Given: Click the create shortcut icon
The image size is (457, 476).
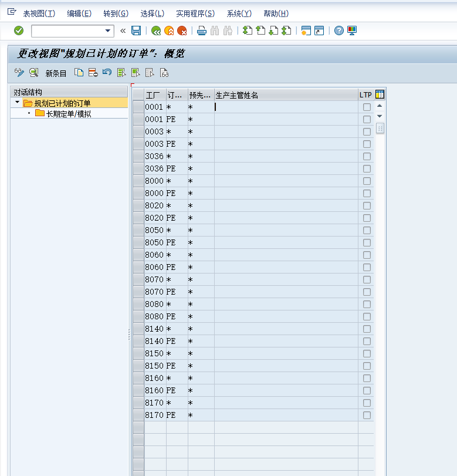Looking at the screenshot, I should tap(319, 31).
